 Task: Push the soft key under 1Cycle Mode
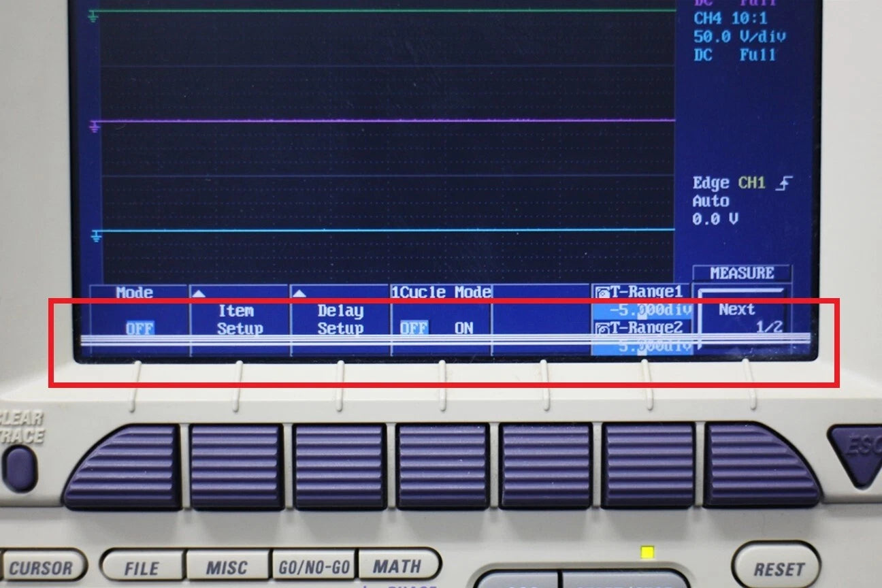tap(442, 467)
